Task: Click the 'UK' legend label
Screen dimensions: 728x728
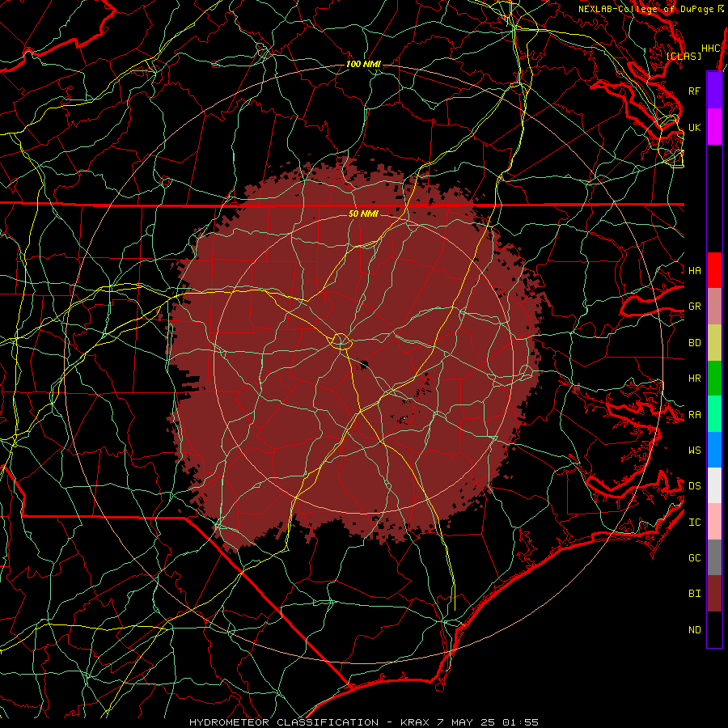Action: pyautogui.click(x=695, y=127)
